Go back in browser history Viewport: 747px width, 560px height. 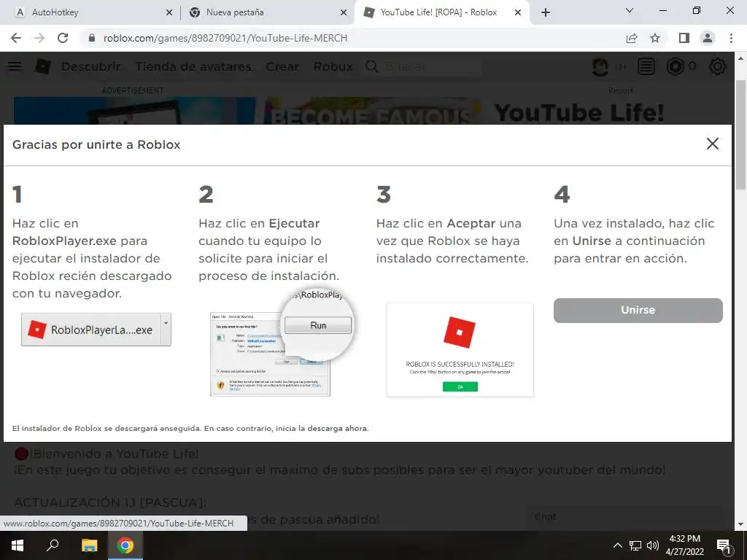(x=16, y=38)
